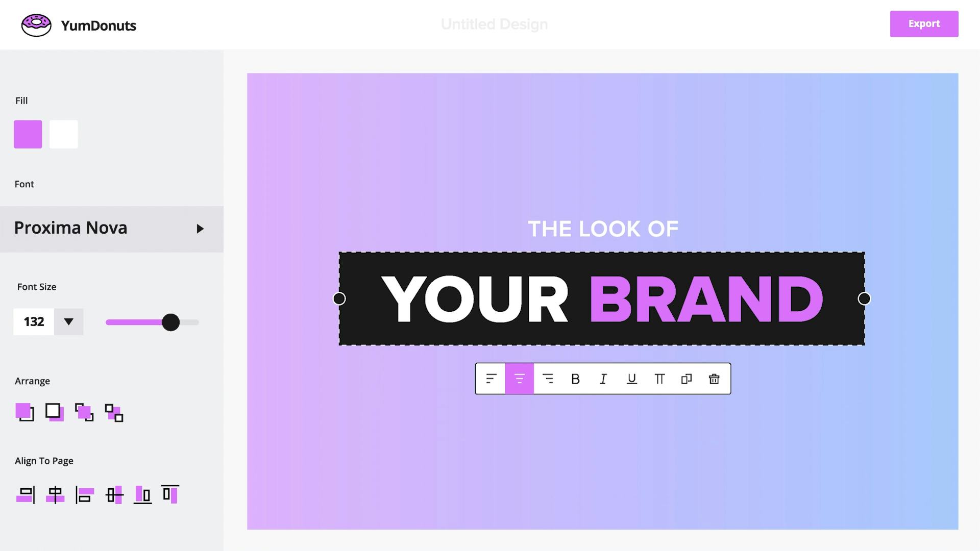
Task: Expand the Proxima Nova font list
Action: coord(112,229)
